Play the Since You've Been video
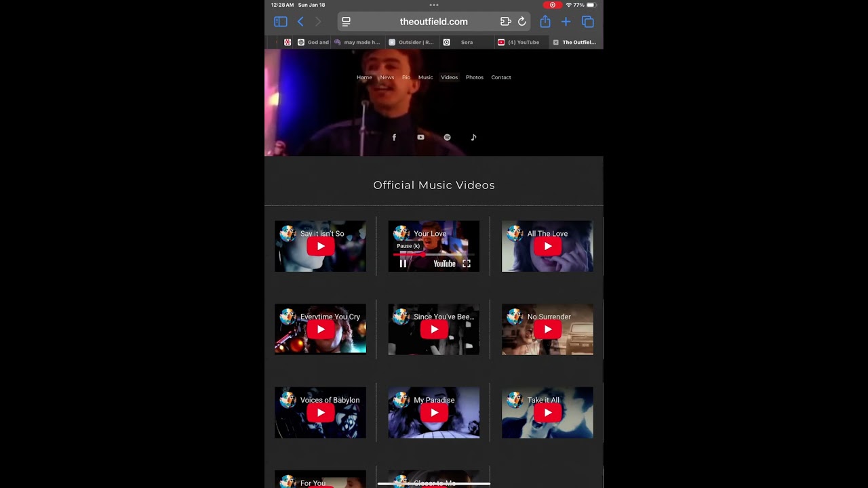The width and height of the screenshot is (868, 488). click(x=434, y=330)
